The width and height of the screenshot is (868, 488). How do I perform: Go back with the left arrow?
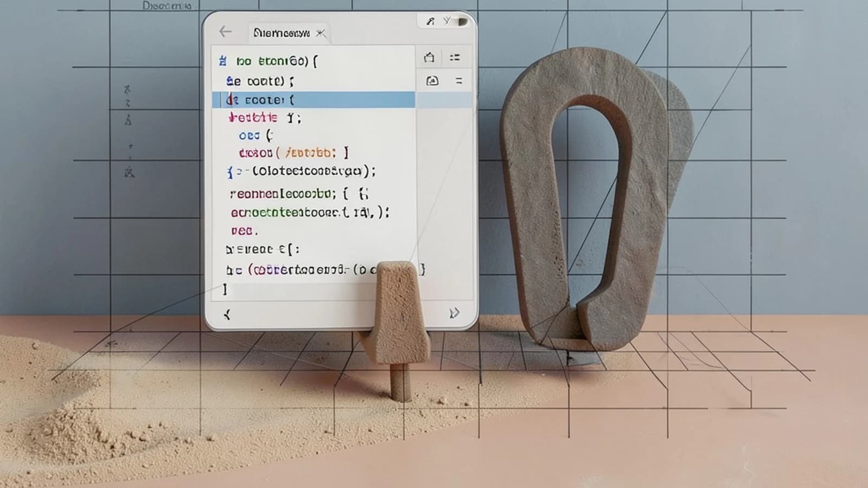click(x=226, y=31)
